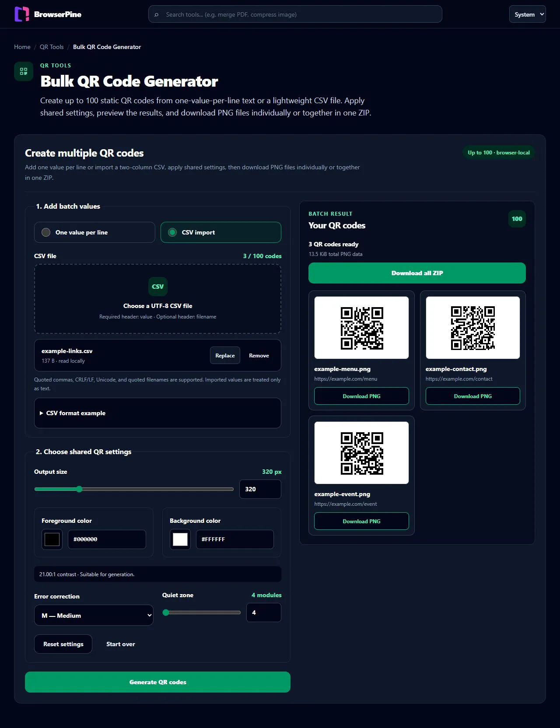Click the 'Bulk QR Code Generator' breadcrumb text
560x728 pixels.
(x=107, y=47)
